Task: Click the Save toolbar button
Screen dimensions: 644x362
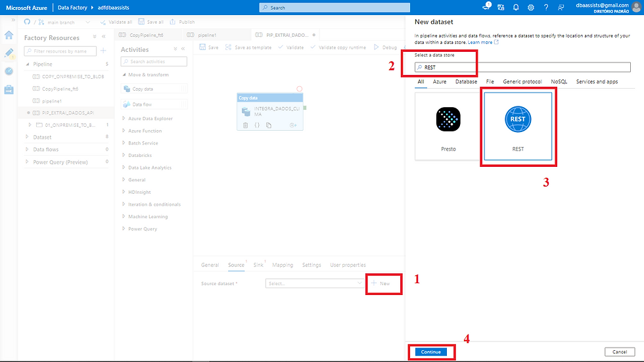Action: click(x=209, y=47)
